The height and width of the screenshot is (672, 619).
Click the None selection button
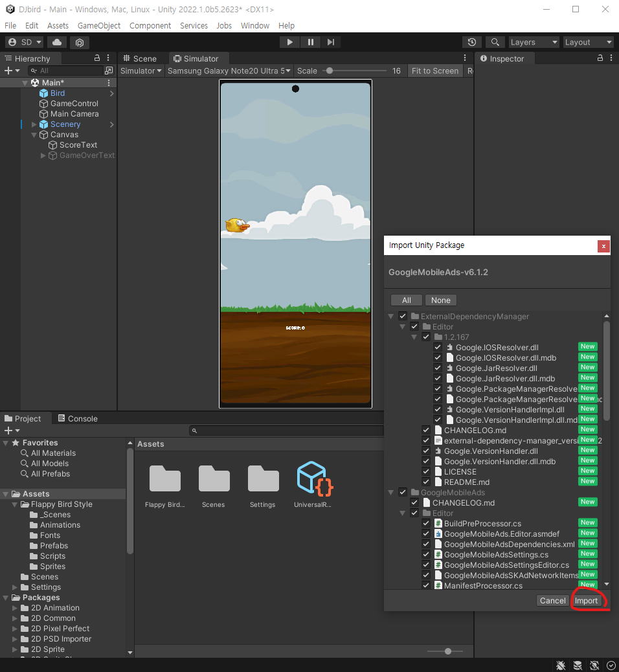[441, 300]
